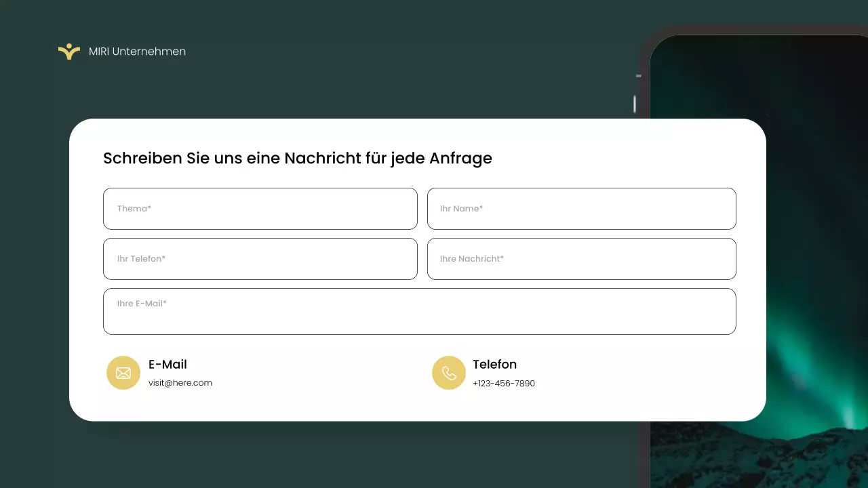The image size is (868, 488).
Task: Select the Ihr Name field
Action: (x=581, y=208)
